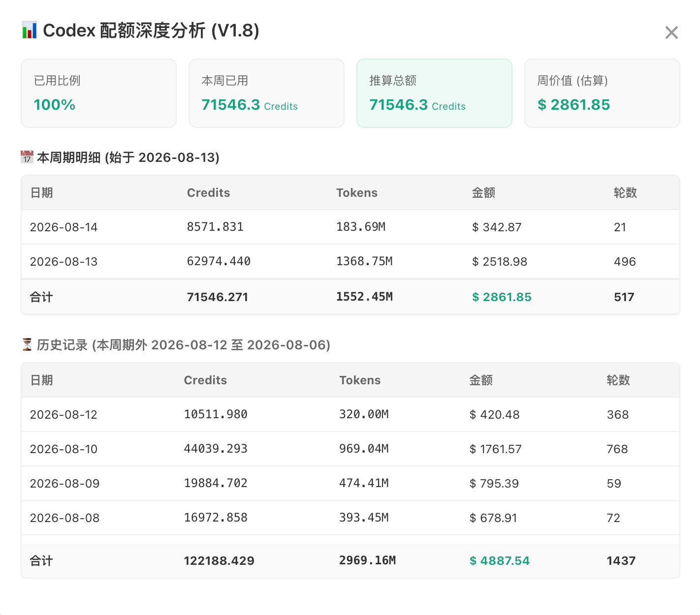Viewport: 700px width, 615px height.
Task: Click tokens value 183.69M
Action: (x=361, y=227)
